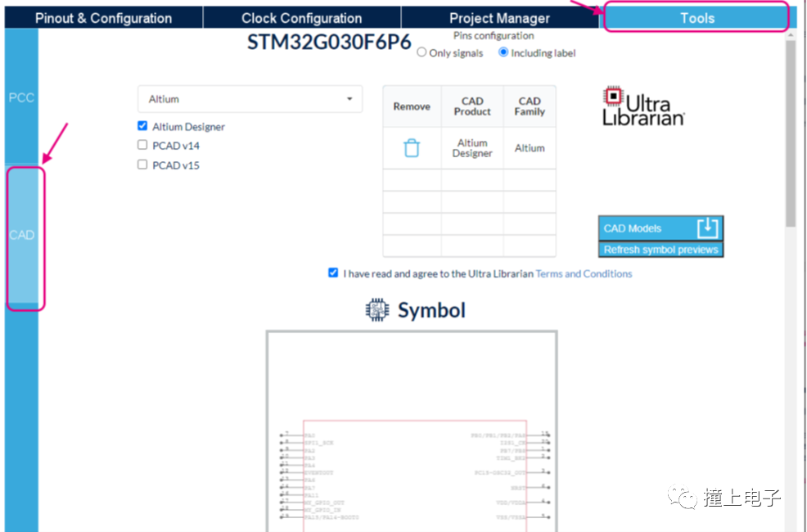Click the Pins configuration label
Viewport: 807px width, 532px height.
click(493, 35)
